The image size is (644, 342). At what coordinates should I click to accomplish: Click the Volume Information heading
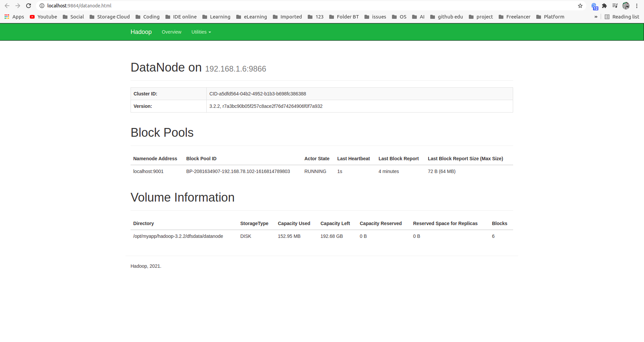(x=183, y=198)
